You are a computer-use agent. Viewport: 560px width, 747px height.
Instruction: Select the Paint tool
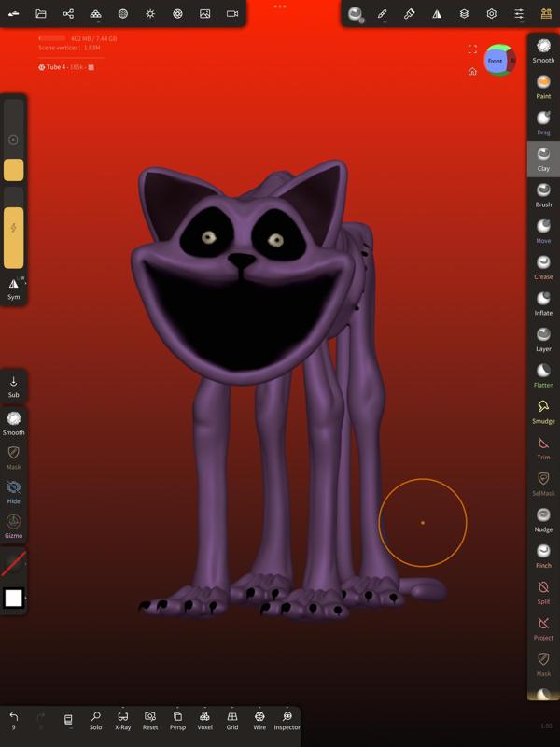coord(543,87)
